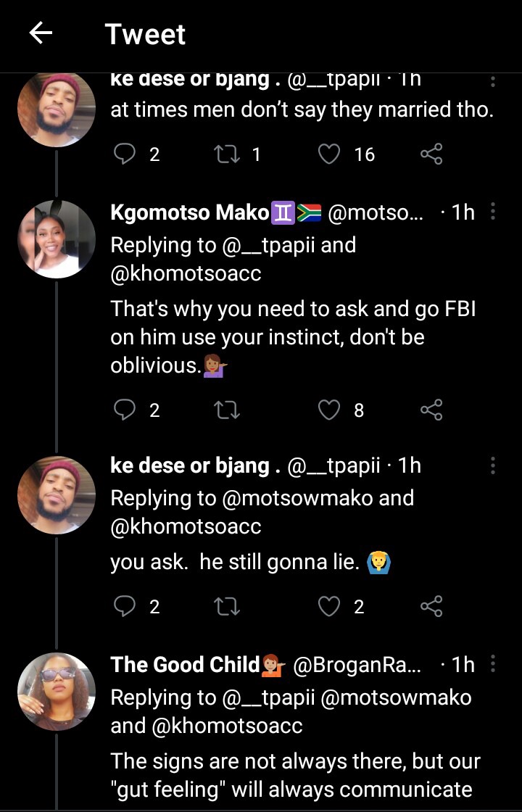Like Kgomotso Mako's tweet with 8 likes
Image resolution: width=522 pixels, height=812 pixels.
[330, 410]
